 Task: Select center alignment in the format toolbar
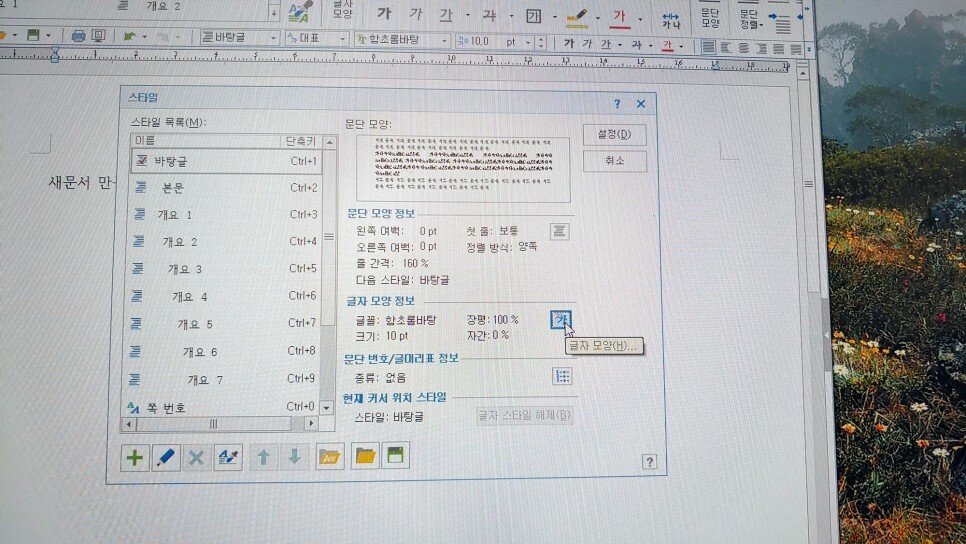(x=744, y=48)
